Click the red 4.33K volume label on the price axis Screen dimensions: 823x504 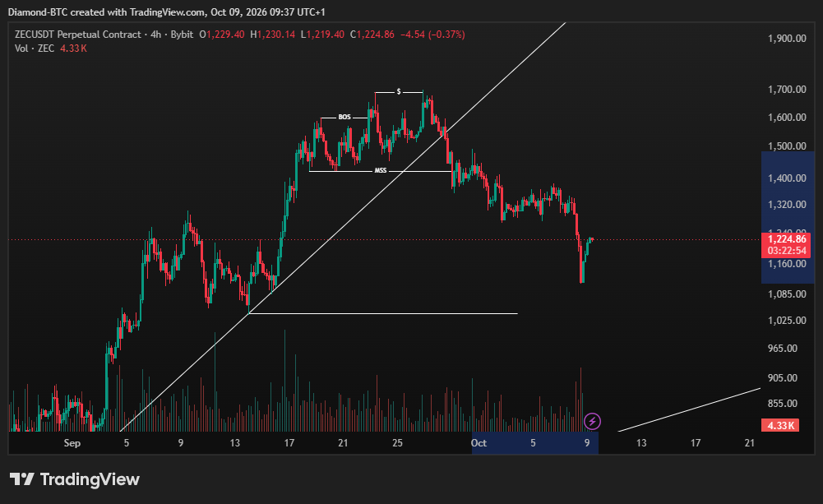pyautogui.click(x=780, y=425)
